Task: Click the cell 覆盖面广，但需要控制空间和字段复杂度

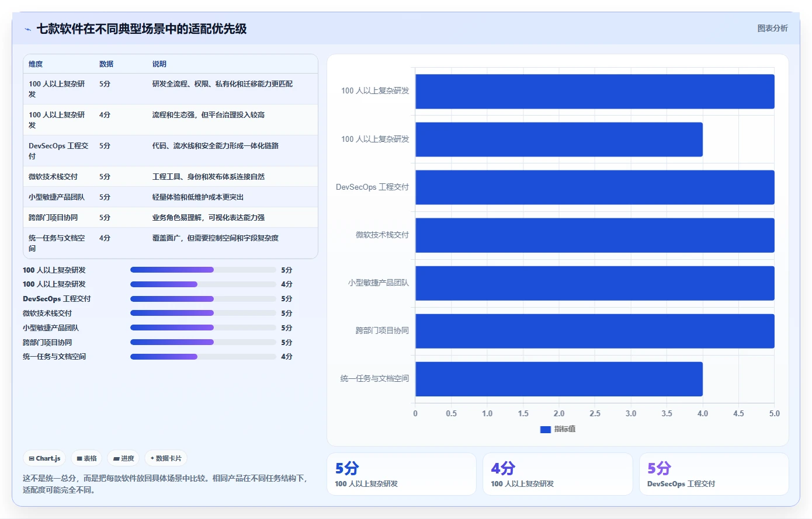Action: point(216,238)
